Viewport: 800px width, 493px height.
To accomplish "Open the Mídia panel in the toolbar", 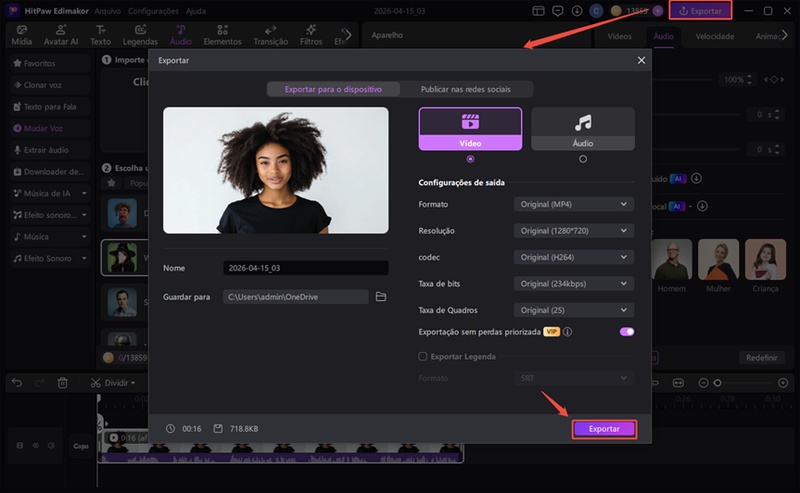I will tap(20, 36).
